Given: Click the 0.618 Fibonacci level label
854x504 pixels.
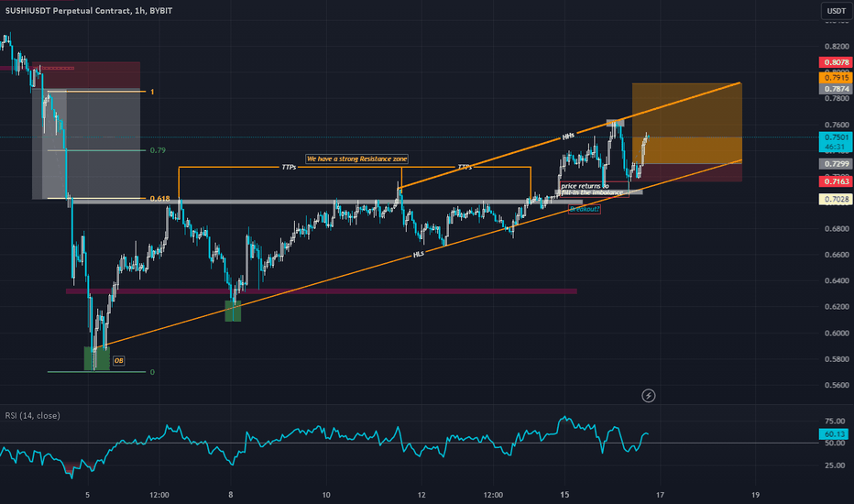Looking at the screenshot, I should tap(159, 199).
